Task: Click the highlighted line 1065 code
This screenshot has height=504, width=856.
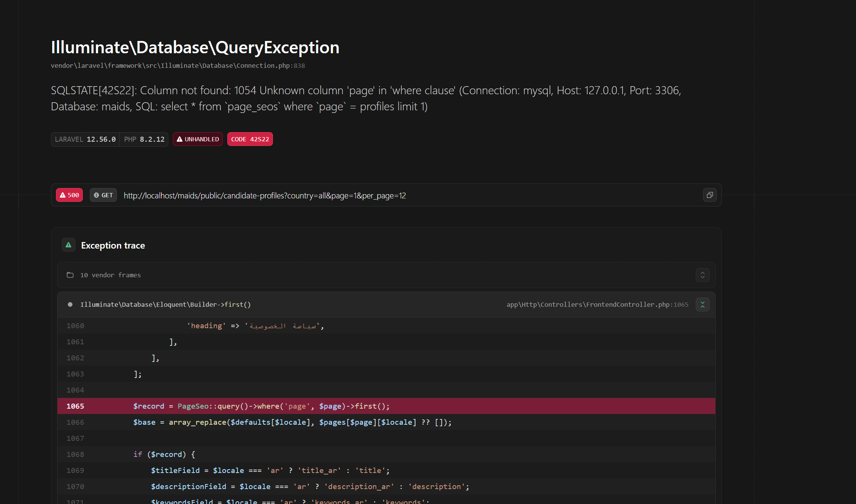Action: [261, 406]
